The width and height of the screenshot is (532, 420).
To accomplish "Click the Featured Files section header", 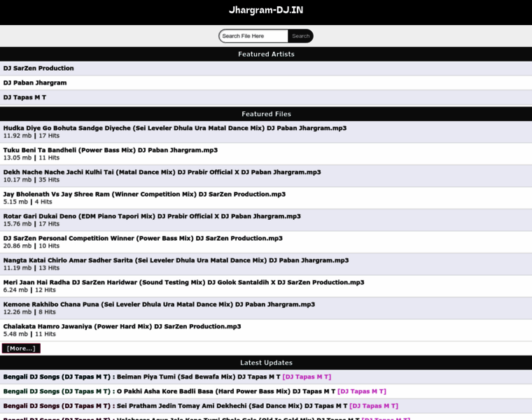I will 266,114.
